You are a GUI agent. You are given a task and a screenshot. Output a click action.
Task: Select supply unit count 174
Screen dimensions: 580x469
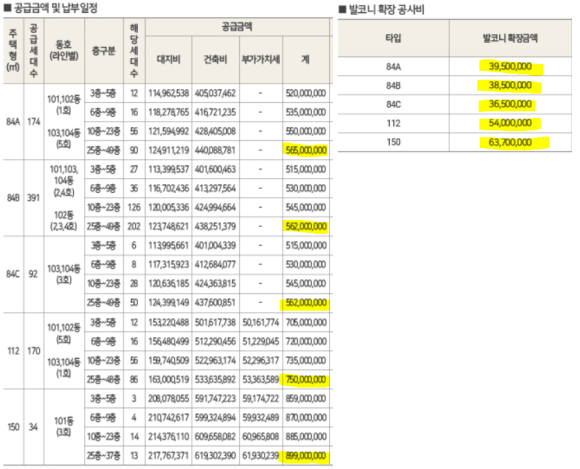pyautogui.click(x=34, y=122)
